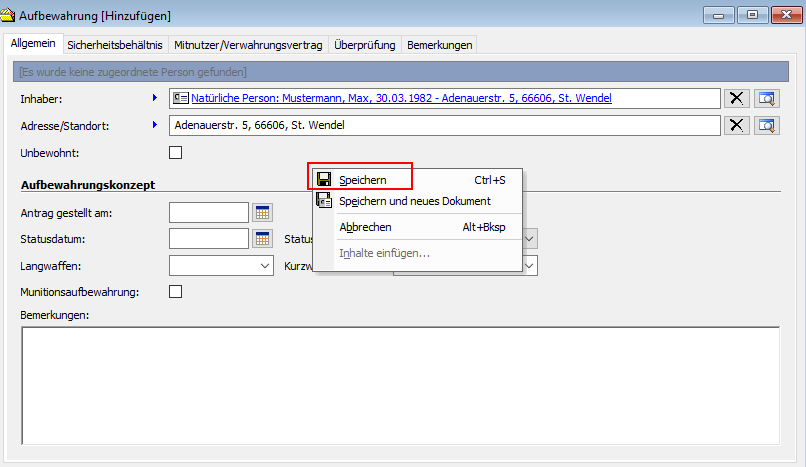Open the Adresse/Standort search lookup icon

(x=767, y=125)
